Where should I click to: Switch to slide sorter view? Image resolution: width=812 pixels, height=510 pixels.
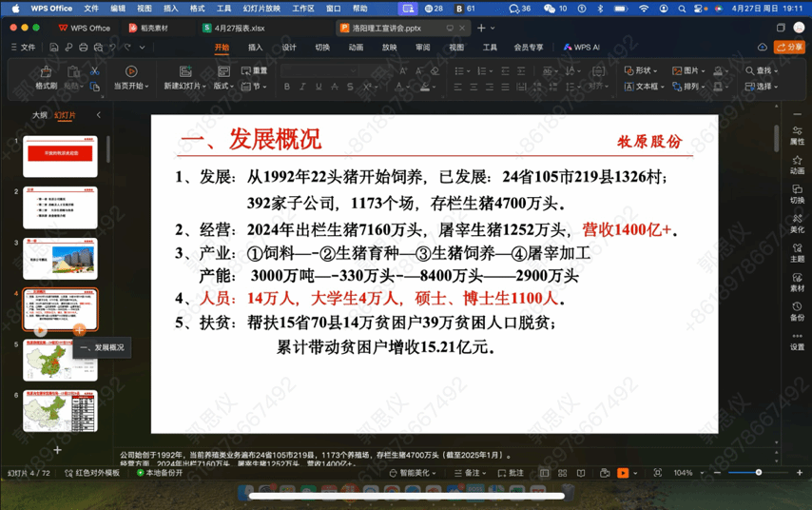(562, 473)
